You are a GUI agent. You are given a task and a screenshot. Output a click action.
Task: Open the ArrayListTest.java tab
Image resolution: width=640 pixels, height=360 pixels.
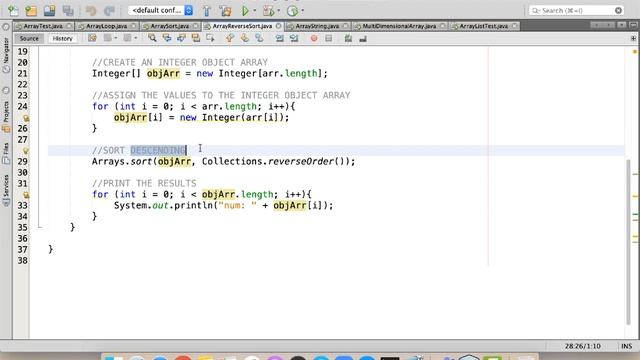point(484,26)
